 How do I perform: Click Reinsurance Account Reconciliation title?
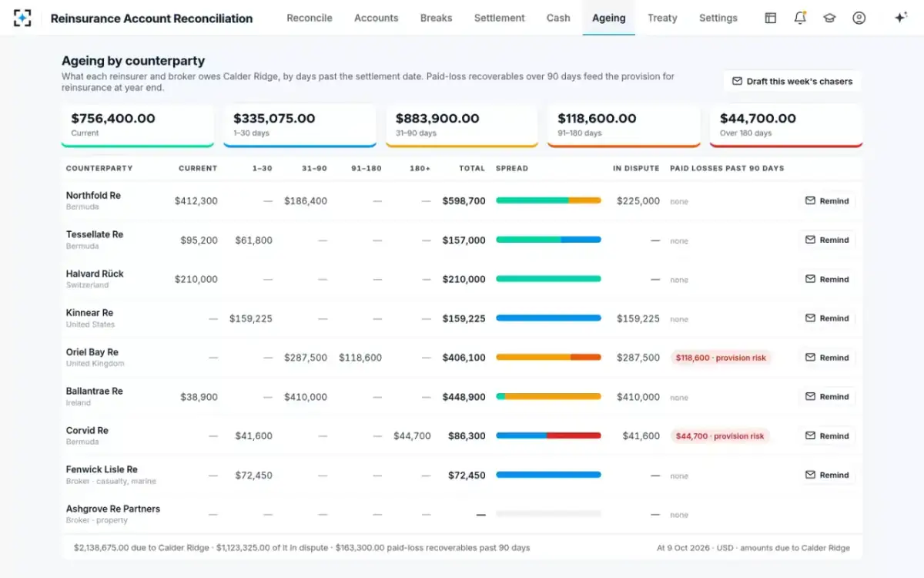coord(152,18)
